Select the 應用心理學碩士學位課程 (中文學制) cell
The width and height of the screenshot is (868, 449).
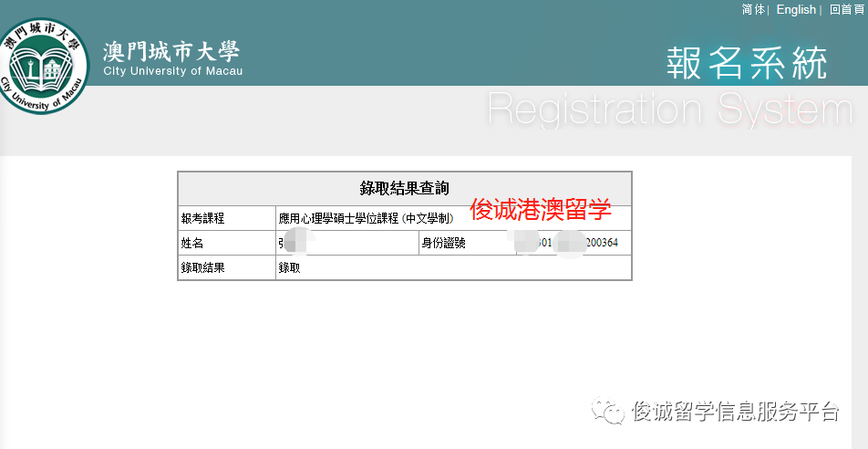pos(453,218)
